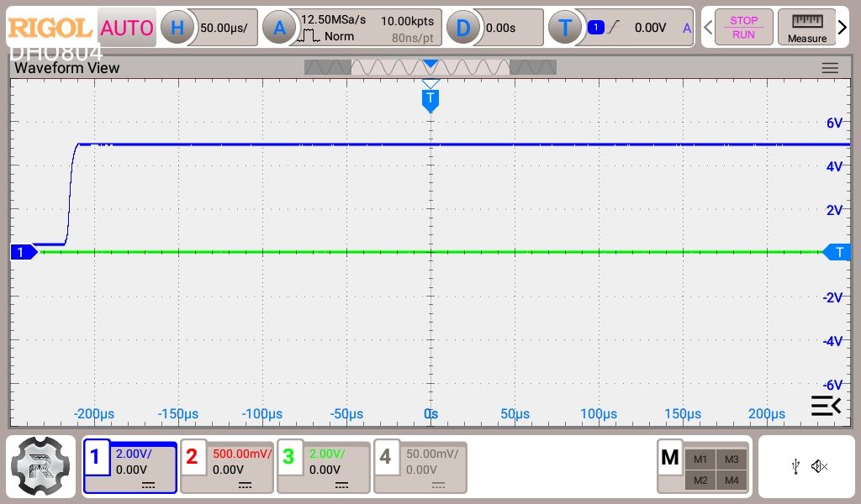This screenshot has height=504, width=861.
Task: Select the 0.00s delay field
Action: pos(500,28)
